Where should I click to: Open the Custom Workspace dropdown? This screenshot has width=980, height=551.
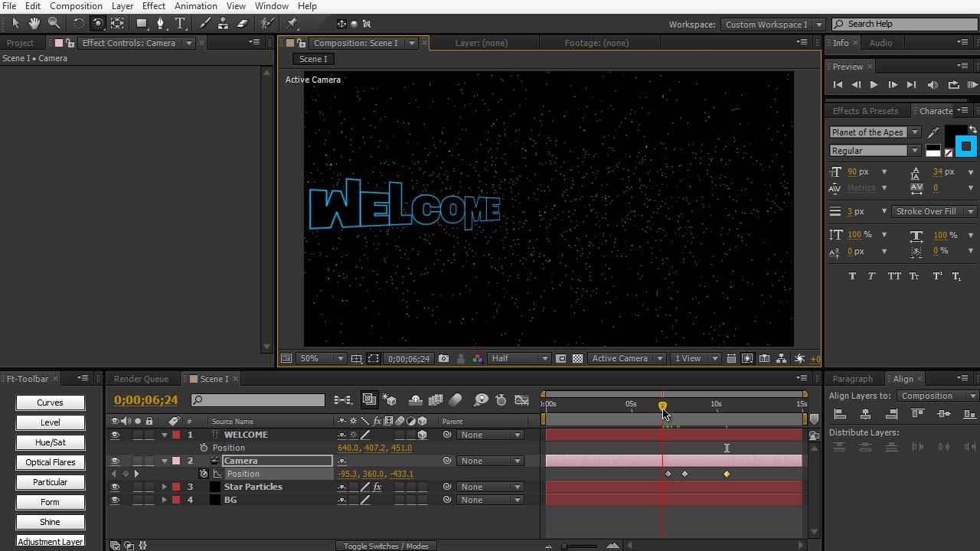[x=773, y=24]
